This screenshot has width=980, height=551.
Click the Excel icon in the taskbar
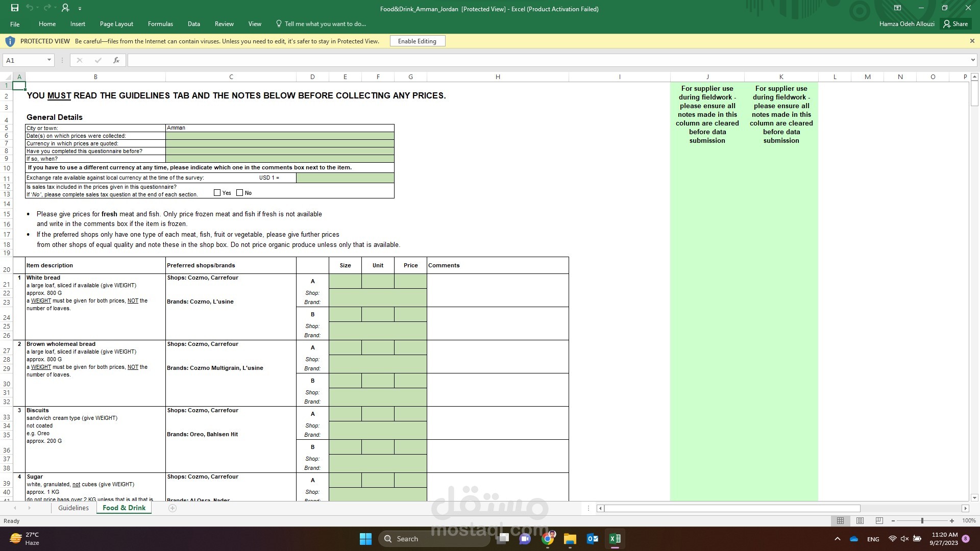pos(615,539)
